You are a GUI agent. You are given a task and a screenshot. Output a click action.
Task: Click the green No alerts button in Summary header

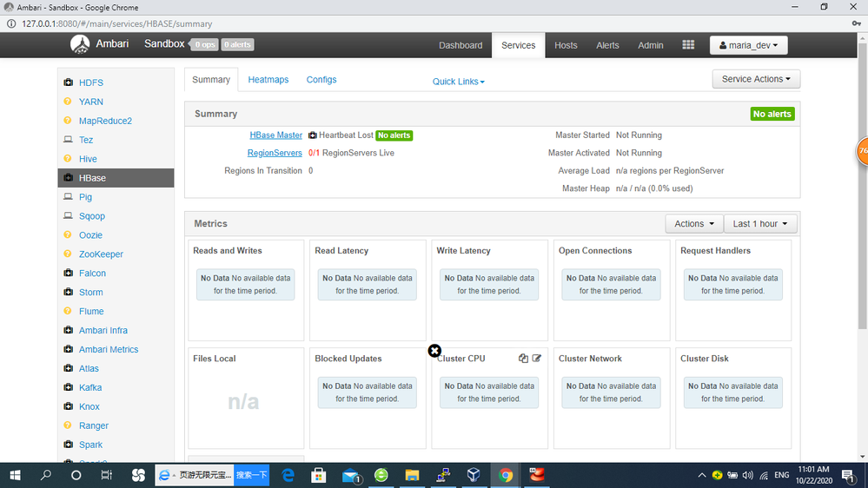pos(772,114)
